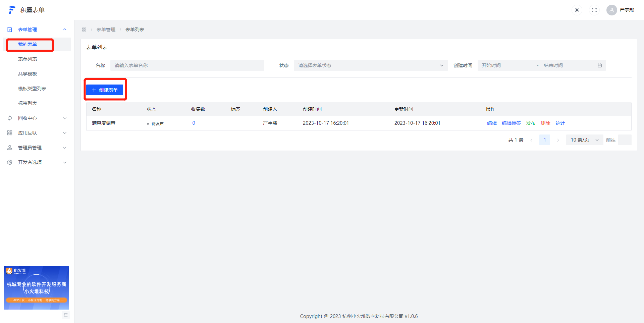
Task: Click the 积墨表单 logo icon
Action: click(12, 10)
